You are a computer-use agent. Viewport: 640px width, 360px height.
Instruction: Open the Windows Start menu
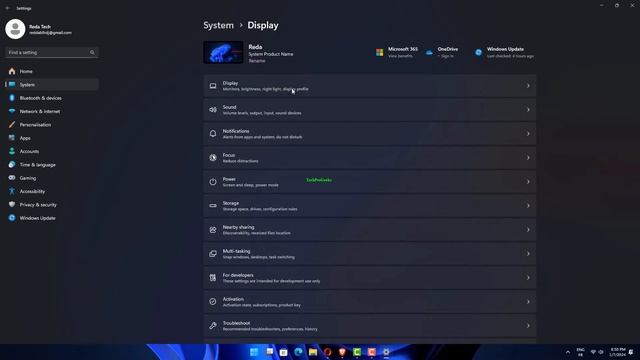pos(254,352)
